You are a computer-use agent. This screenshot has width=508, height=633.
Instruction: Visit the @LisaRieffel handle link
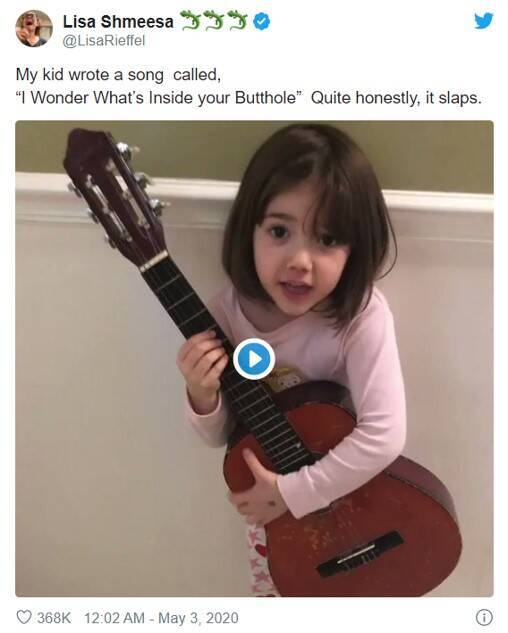[104, 41]
